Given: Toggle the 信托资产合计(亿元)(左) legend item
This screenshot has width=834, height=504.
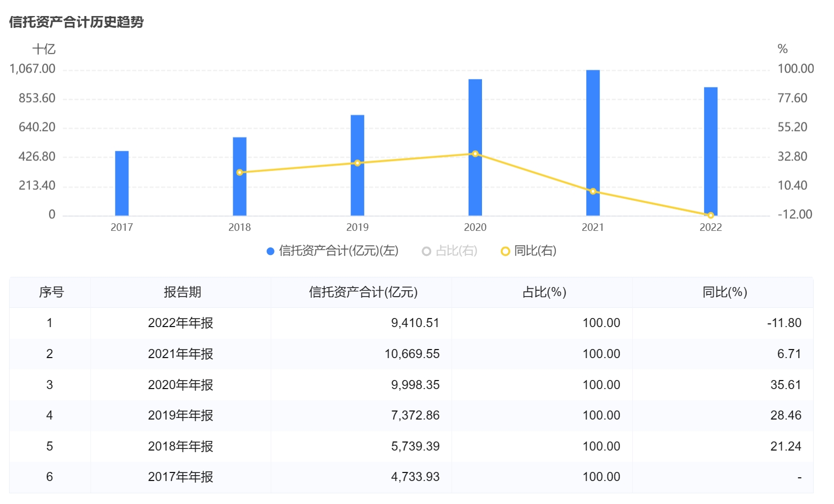Looking at the screenshot, I should pyautogui.click(x=332, y=251).
